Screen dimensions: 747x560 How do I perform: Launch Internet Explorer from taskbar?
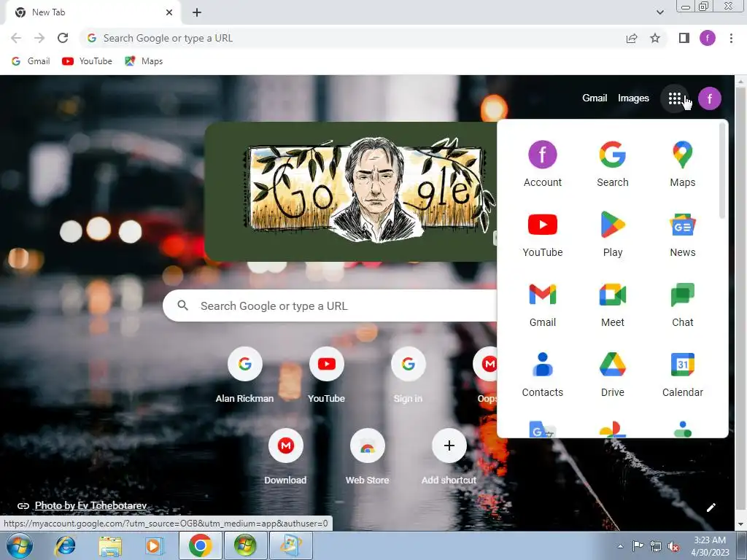65,545
